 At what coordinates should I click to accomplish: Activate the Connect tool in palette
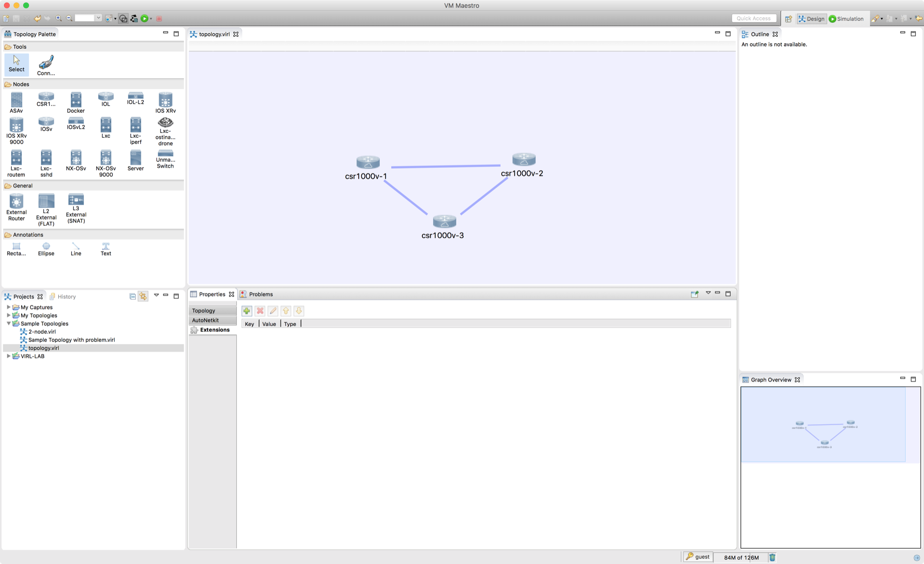coord(46,65)
